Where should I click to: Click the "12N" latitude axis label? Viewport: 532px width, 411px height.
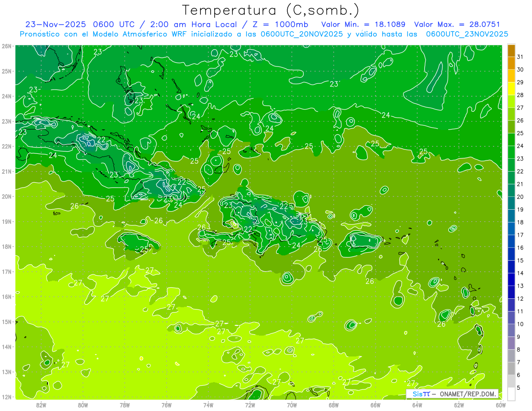tap(7, 397)
